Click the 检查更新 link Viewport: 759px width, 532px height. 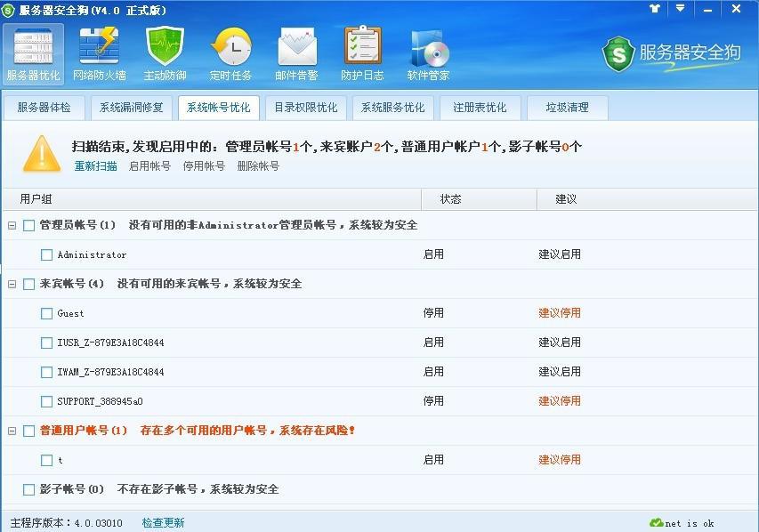pyautogui.click(x=161, y=523)
